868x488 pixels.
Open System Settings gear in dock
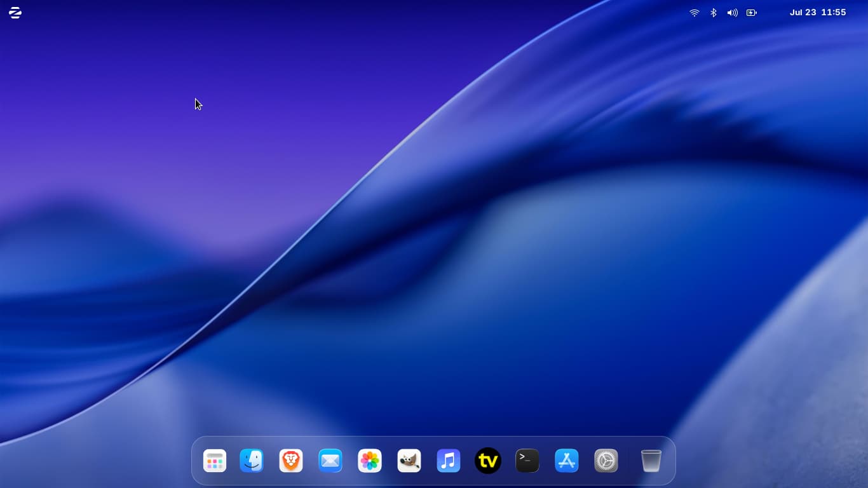pyautogui.click(x=606, y=461)
